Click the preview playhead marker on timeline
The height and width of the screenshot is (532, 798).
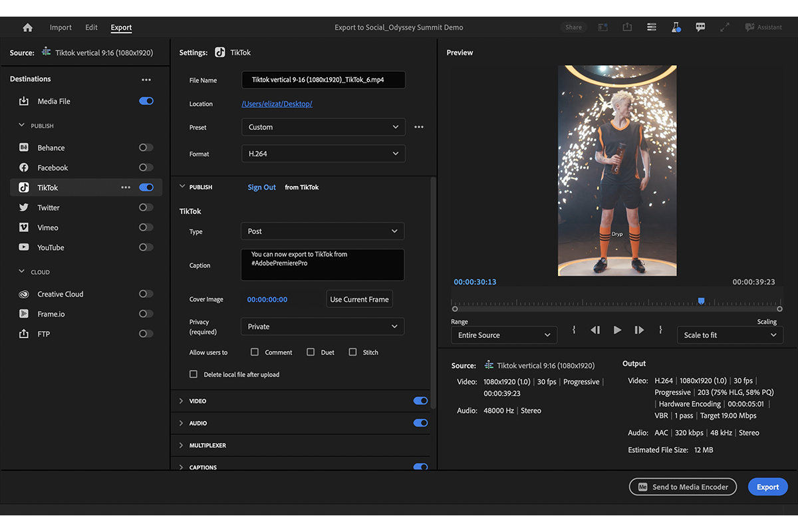[x=701, y=301]
